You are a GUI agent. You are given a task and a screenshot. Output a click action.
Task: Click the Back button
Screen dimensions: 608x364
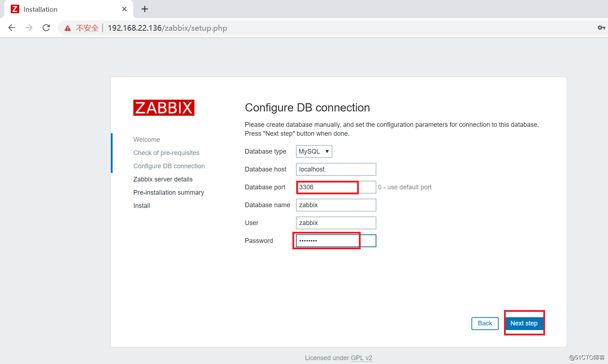point(485,324)
